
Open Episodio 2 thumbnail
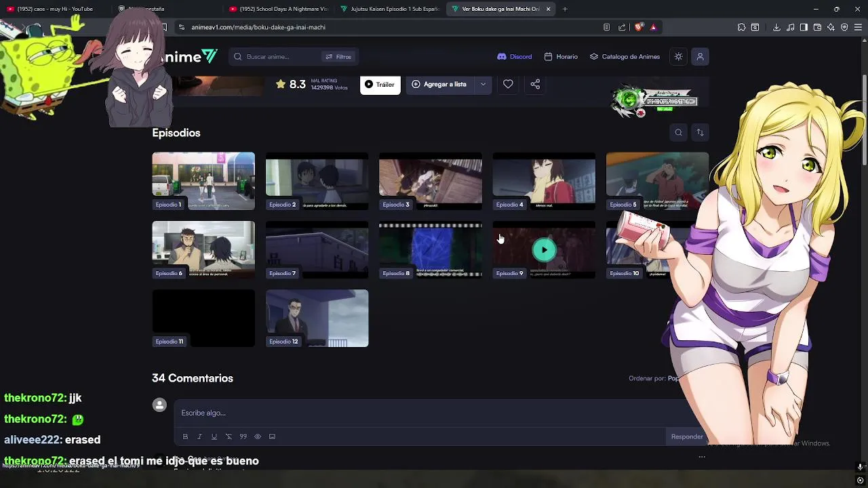(317, 181)
